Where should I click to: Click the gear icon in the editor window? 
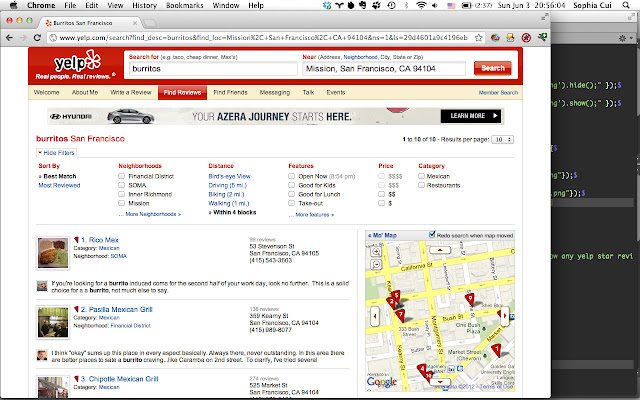[x=622, y=38]
